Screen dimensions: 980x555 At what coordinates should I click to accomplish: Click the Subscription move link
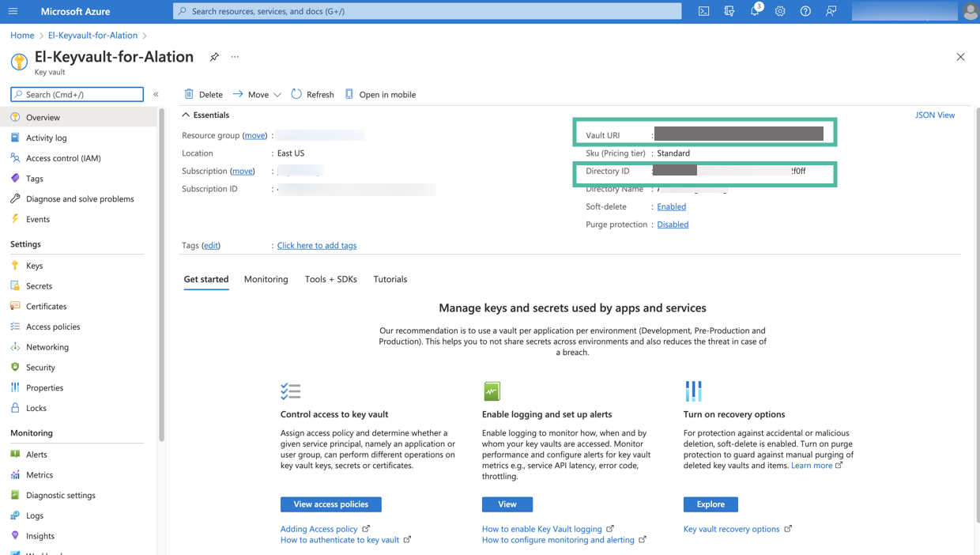(243, 171)
